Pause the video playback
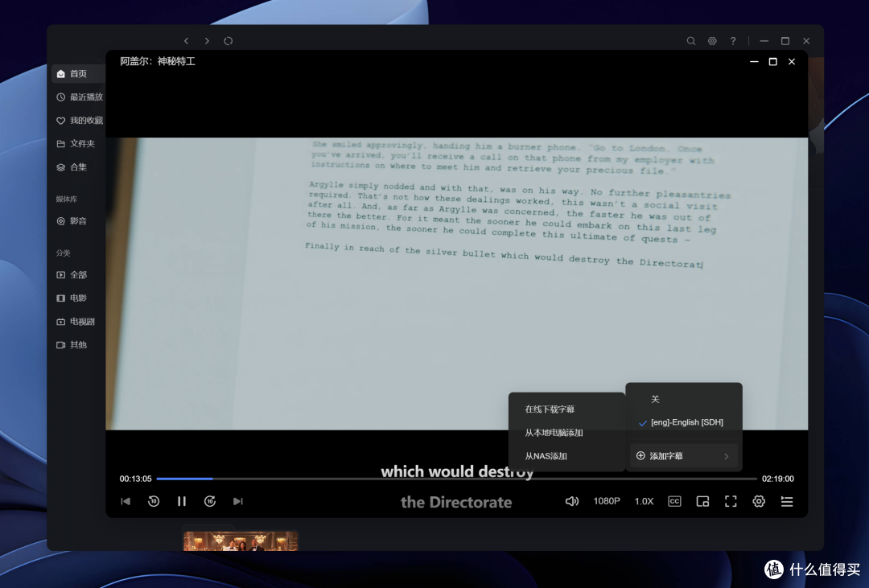The image size is (869, 588). point(182,501)
